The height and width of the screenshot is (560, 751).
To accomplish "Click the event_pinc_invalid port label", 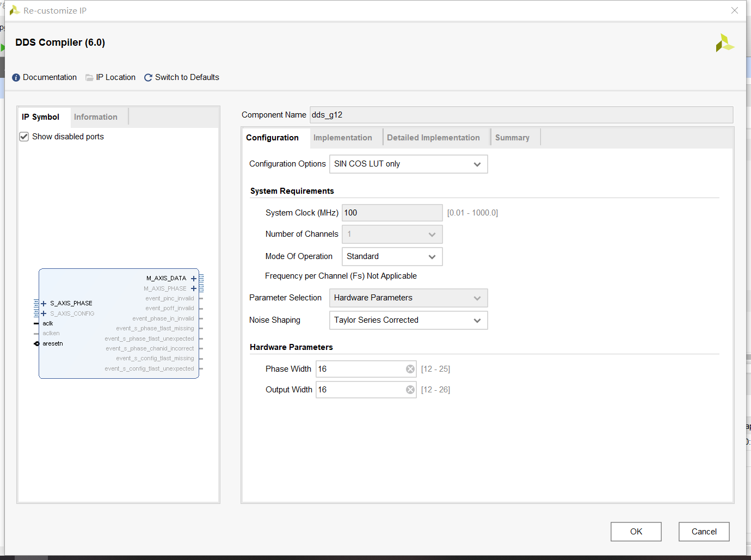I will pos(170,298).
